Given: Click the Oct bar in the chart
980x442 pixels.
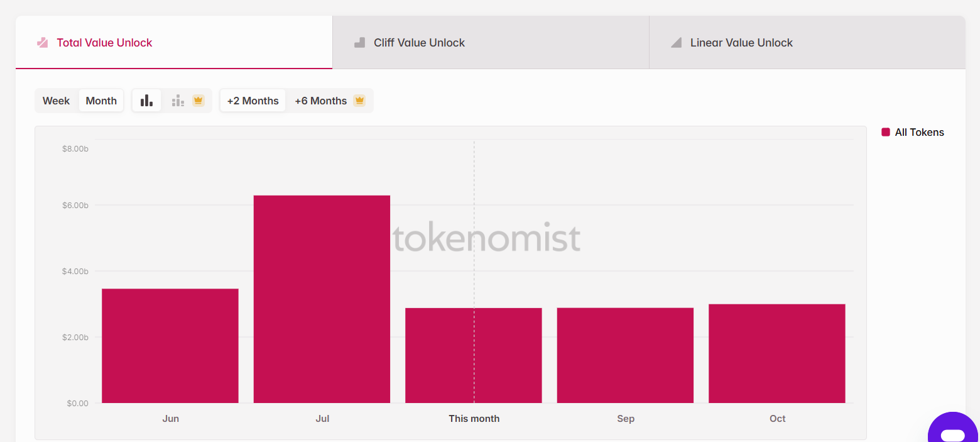Looking at the screenshot, I should tap(777, 353).
